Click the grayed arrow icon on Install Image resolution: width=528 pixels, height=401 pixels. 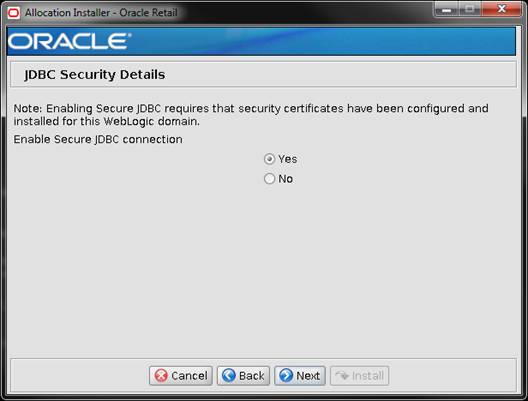(342, 375)
